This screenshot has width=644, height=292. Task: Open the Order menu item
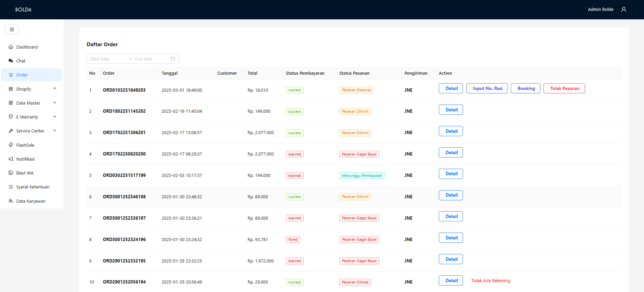tap(22, 75)
